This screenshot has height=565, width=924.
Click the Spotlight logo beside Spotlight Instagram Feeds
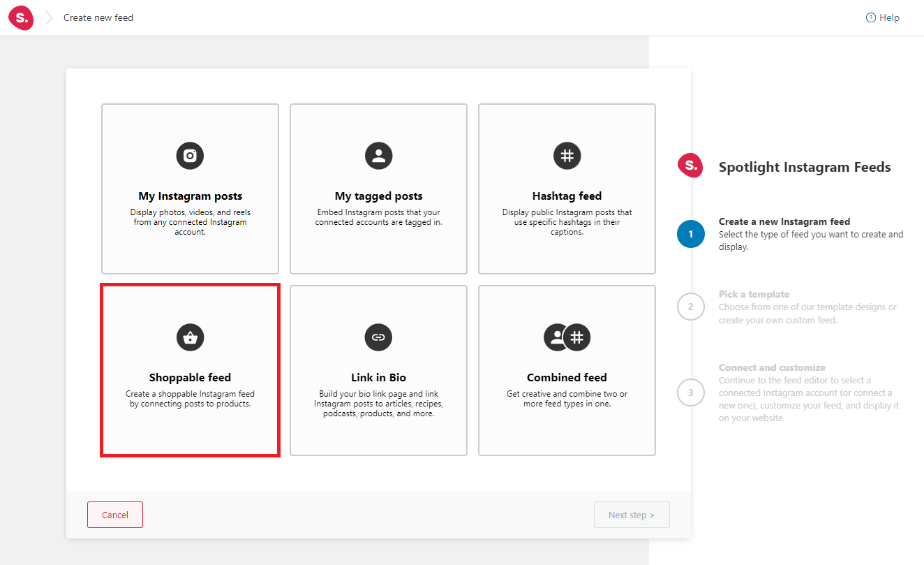click(690, 166)
